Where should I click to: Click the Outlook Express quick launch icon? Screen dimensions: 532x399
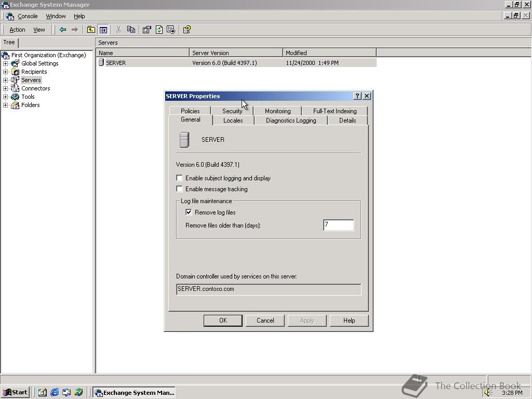click(66, 392)
